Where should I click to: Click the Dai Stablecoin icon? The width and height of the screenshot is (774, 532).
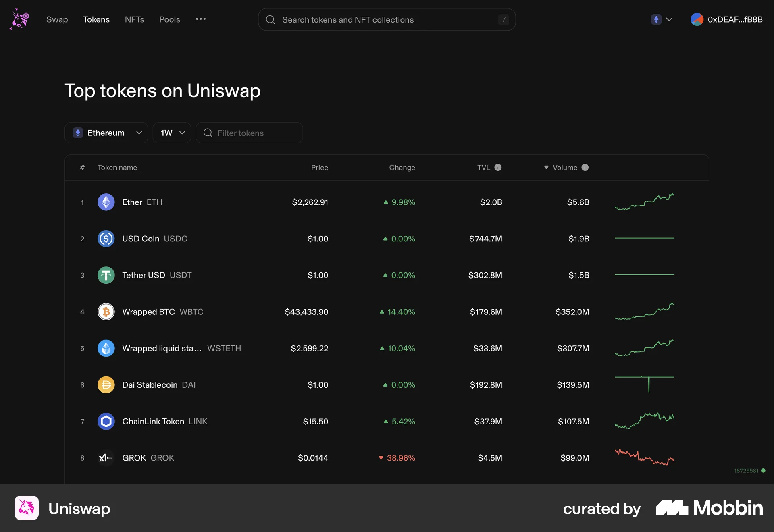(106, 385)
